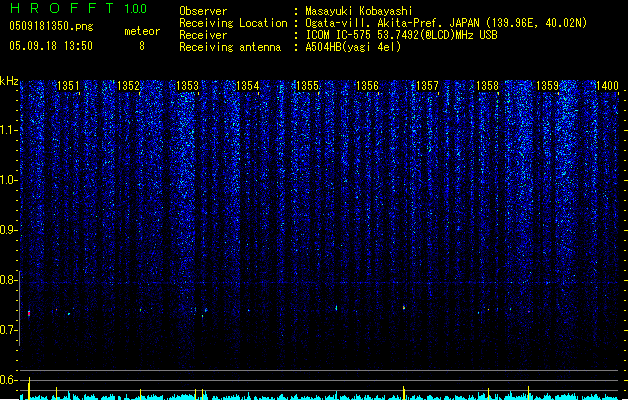
Task: Click the 1353 time marker
Action: [187, 86]
